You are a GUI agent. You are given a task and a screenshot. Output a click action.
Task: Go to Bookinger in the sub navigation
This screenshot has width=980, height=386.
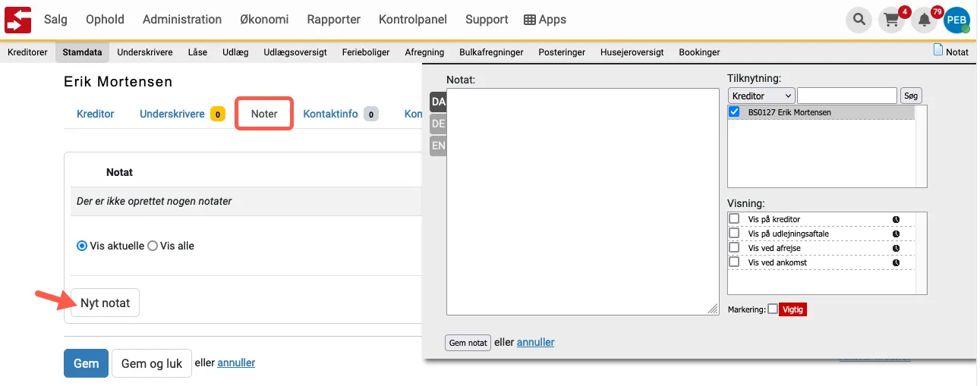[699, 52]
